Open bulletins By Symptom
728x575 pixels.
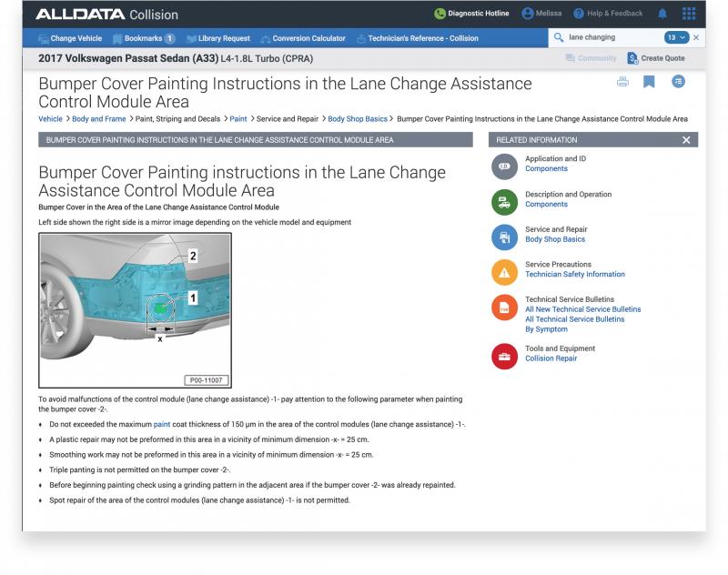(547, 329)
